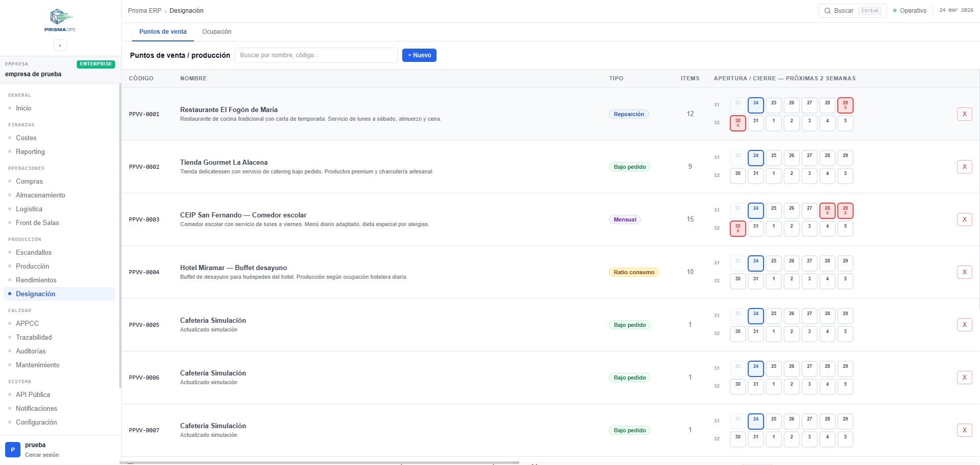Viewport: 980px width, 465px height.
Task: Delete the Hotel Miramar buffet row
Action: click(x=964, y=272)
